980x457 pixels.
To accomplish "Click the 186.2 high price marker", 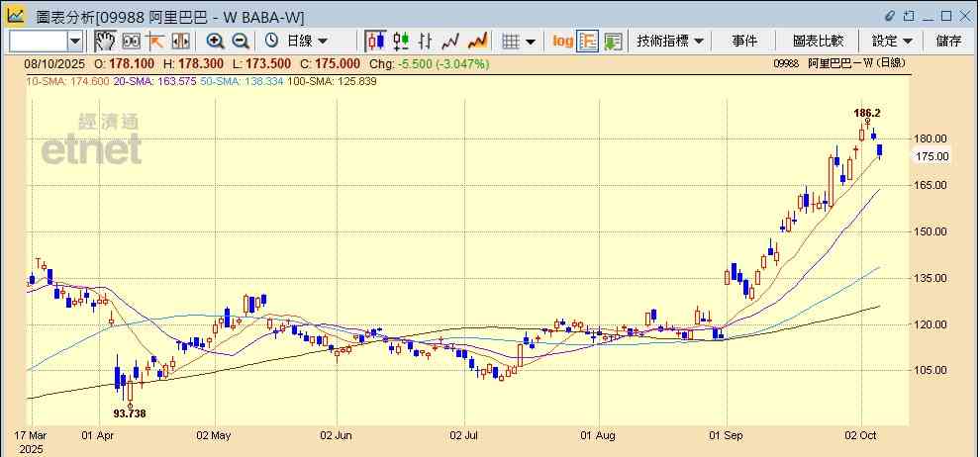I will click(x=867, y=113).
